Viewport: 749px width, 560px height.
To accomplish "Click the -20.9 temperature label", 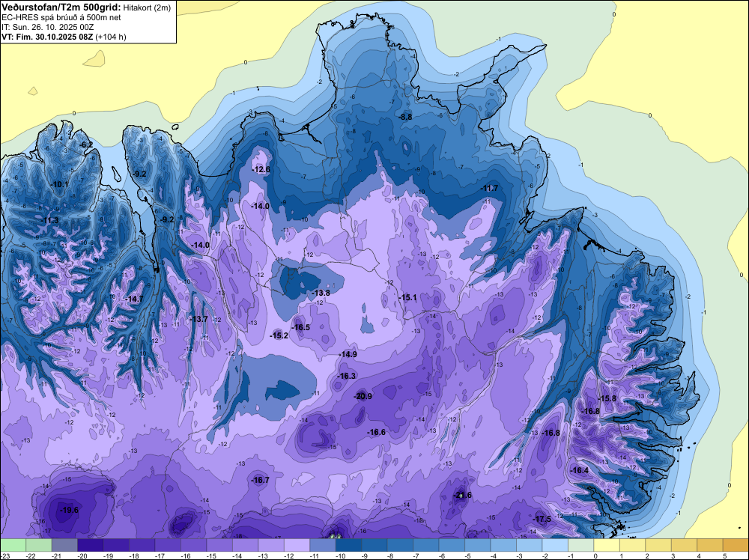I will point(363,396).
